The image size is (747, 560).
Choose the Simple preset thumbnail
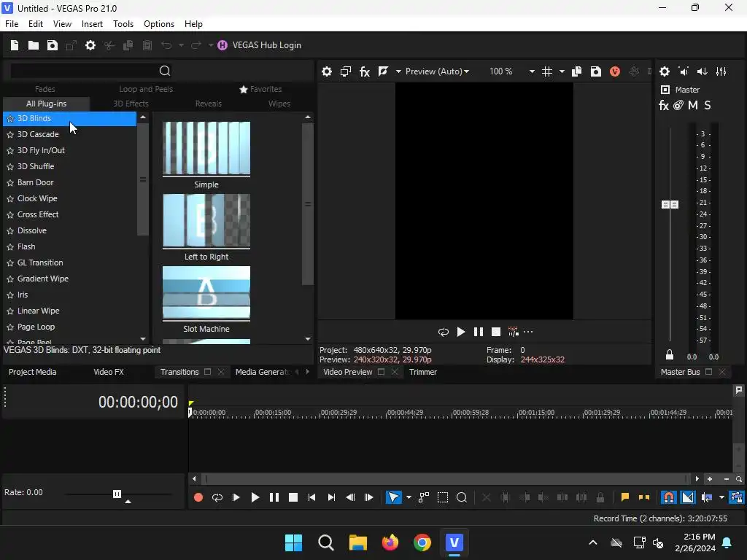[x=206, y=149]
